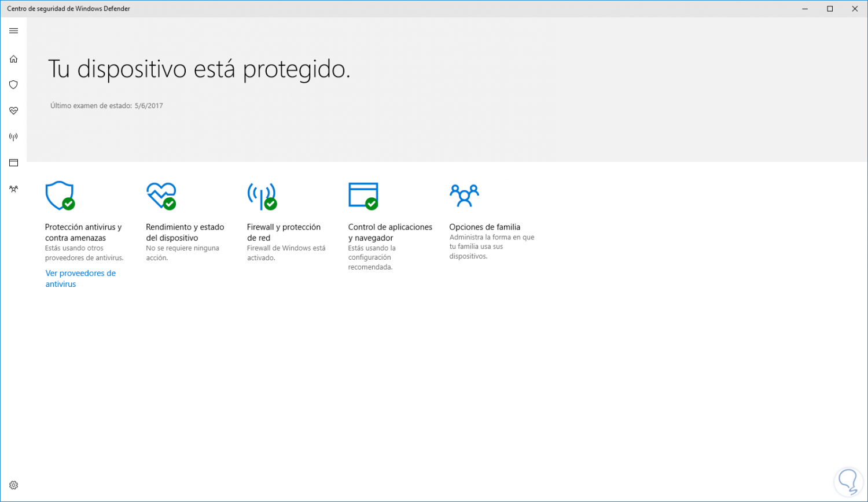Maximize the Windows Defender window
The image size is (868, 502).
point(830,9)
